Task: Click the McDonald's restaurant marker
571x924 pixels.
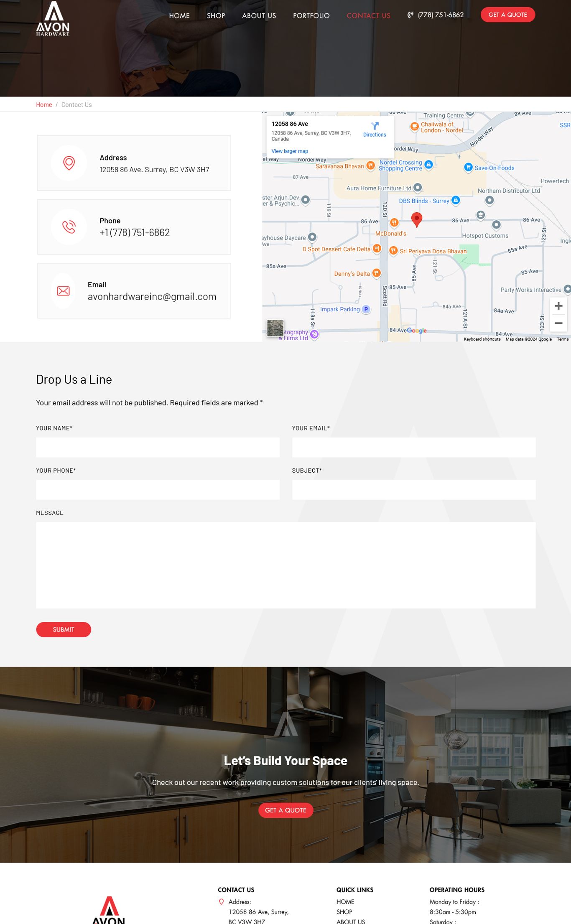Action: point(394,223)
